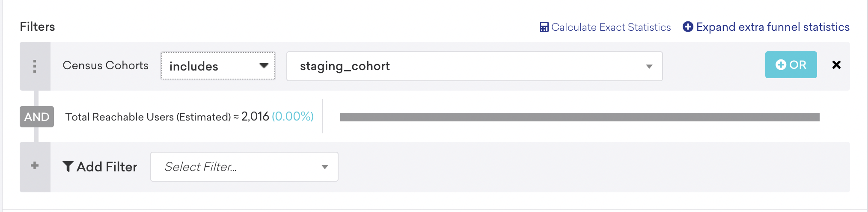Click Expand extra funnel statistics text
Screen dimensions: 868x212
pos(773,27)
